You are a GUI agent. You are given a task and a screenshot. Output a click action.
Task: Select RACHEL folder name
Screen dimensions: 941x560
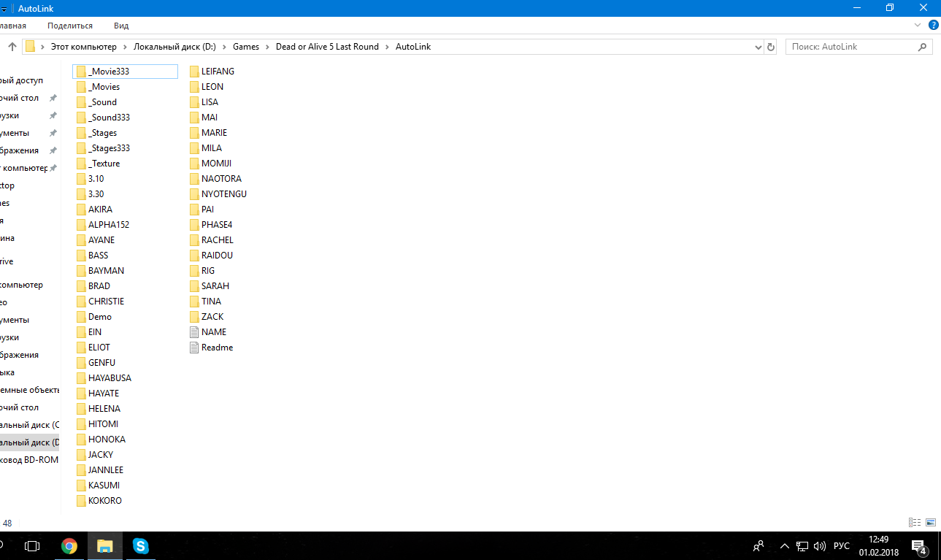(218, 240)
